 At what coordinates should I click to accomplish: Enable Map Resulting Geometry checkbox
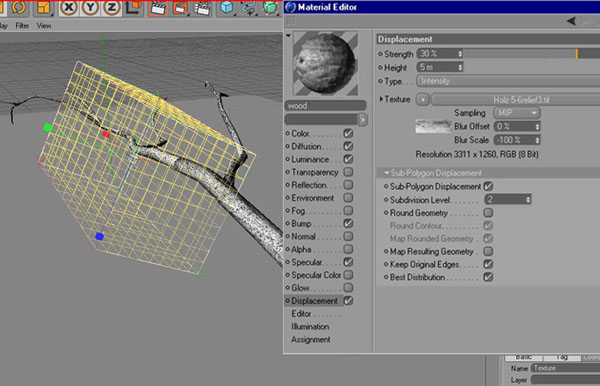coord(488,251)
